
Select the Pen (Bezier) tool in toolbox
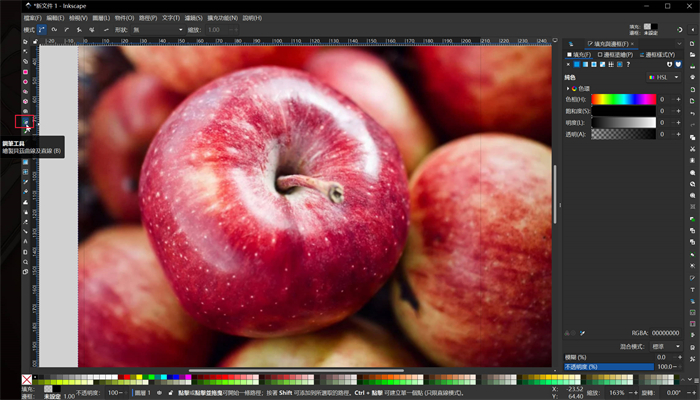pos(25,122)
